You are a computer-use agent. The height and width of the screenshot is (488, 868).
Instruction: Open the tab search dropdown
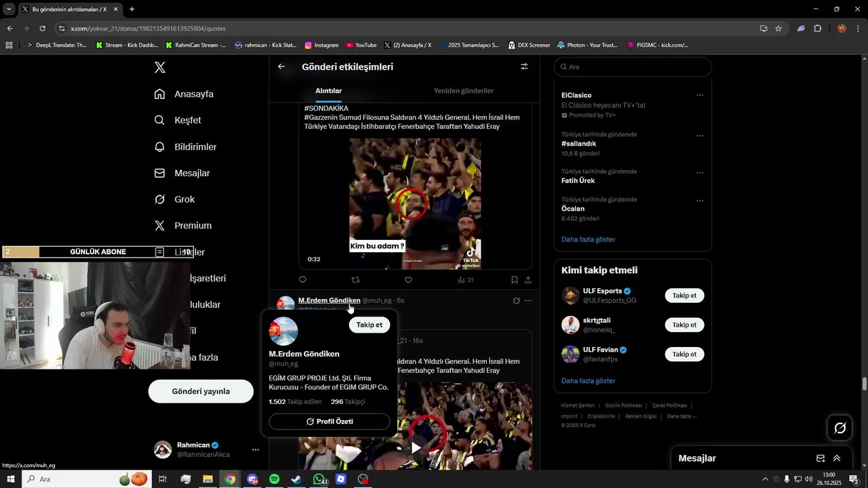(x=9, y=9)
